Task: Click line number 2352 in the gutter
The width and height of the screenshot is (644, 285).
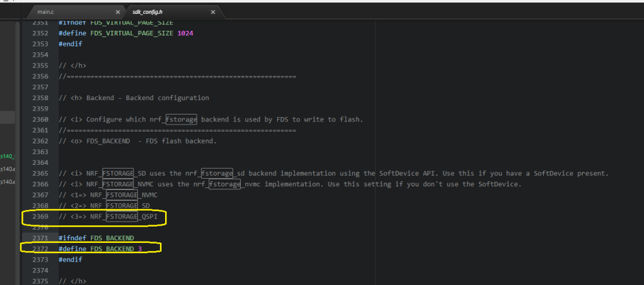Action: click(39, 33)
